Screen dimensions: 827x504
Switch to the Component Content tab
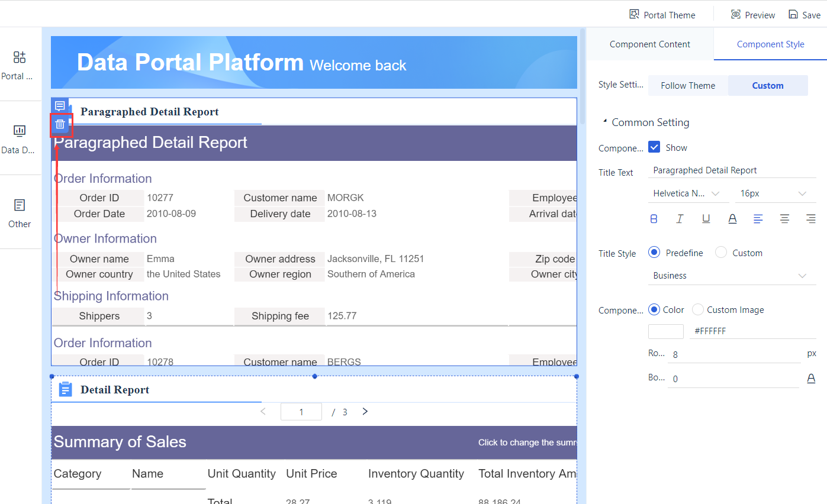click(x=649, y=44)
